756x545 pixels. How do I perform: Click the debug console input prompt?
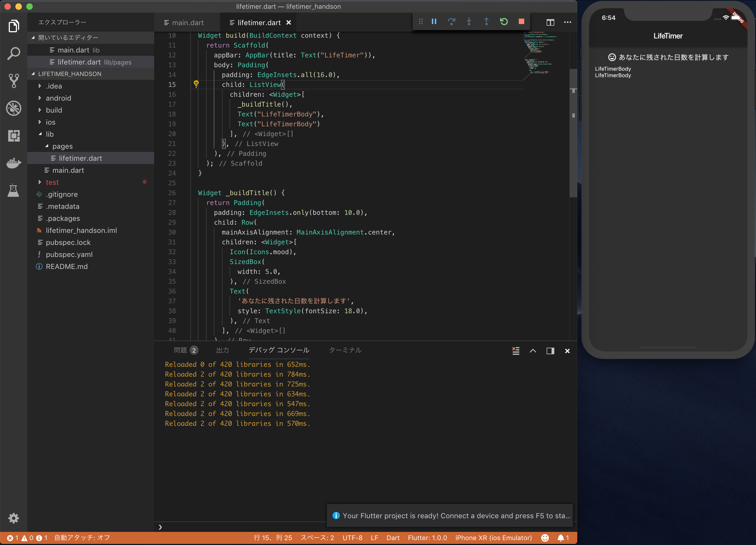[366, 527]
